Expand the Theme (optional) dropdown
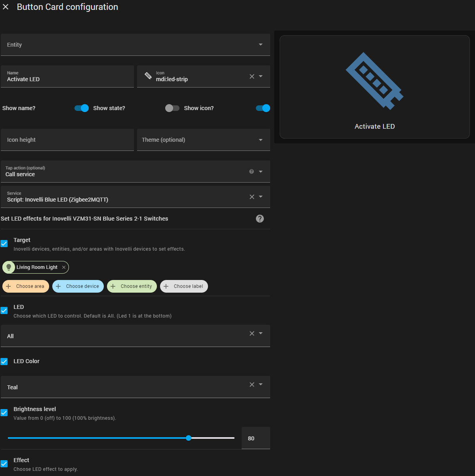 point(204,140)
